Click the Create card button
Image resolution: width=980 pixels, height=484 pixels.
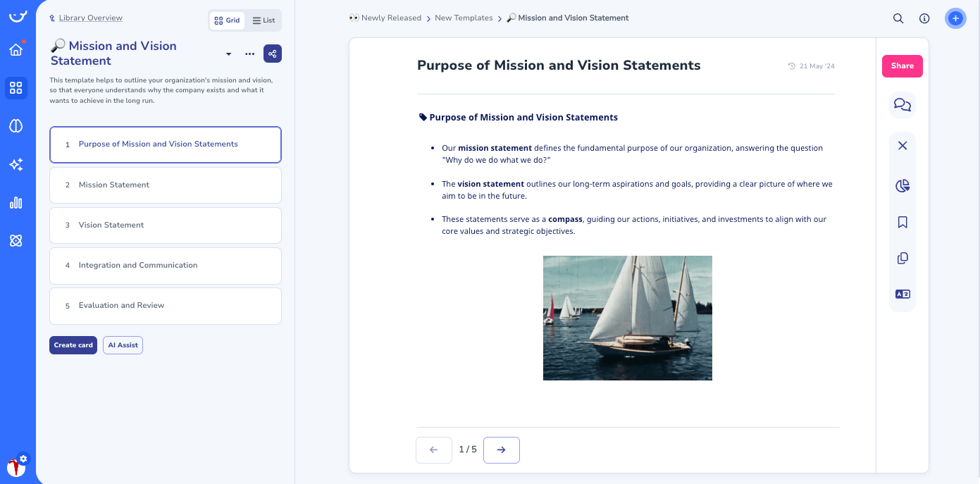tap(73, 345)
